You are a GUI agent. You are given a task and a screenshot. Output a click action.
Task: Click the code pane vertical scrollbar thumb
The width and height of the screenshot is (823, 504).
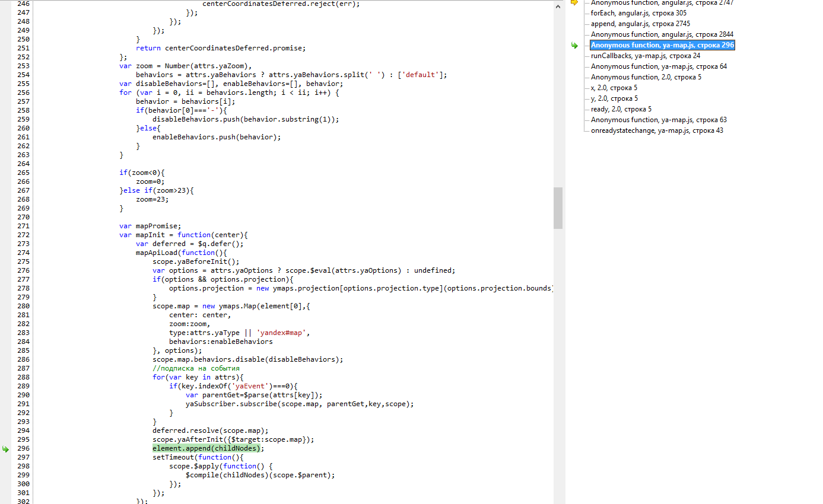click(558, 208)
